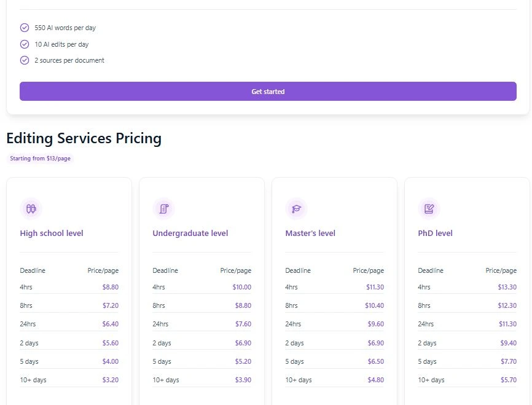Click checkmark icon beside 550 AI words
The image size is (532, 405).
[x=25, y=28]
